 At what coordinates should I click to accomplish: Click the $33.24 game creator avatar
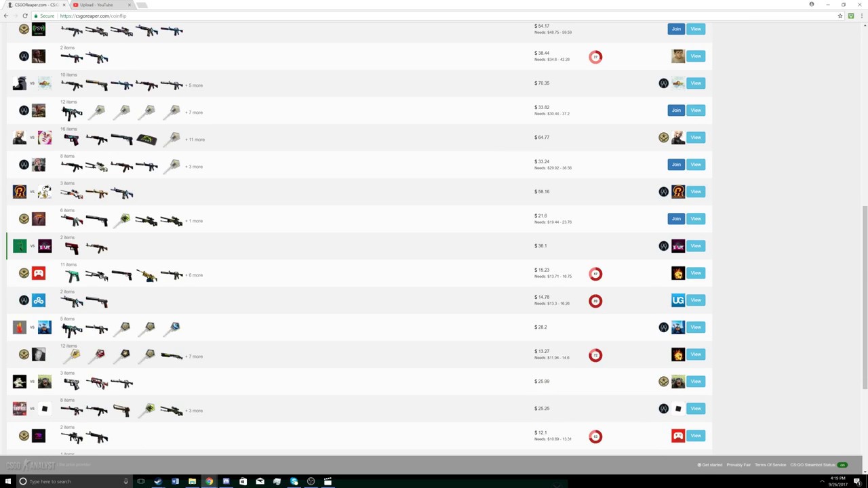(x=39, y=165)
